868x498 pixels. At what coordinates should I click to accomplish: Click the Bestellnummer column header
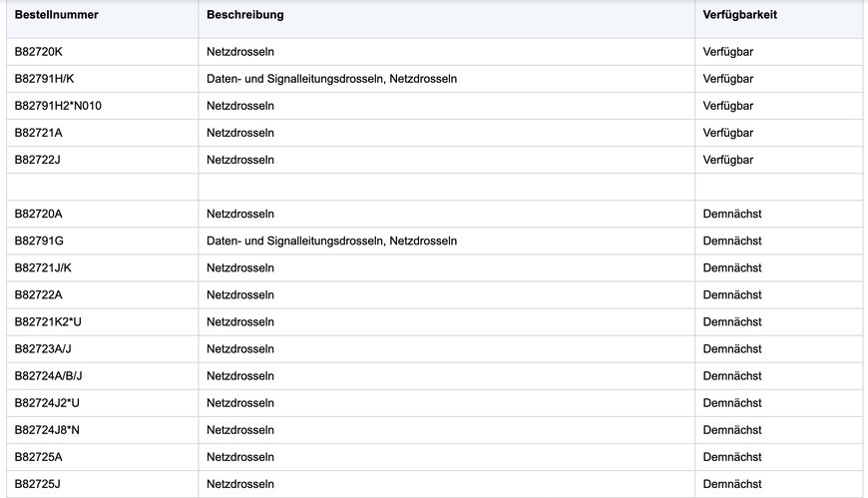pyautogui.click(x=57, y=15)
